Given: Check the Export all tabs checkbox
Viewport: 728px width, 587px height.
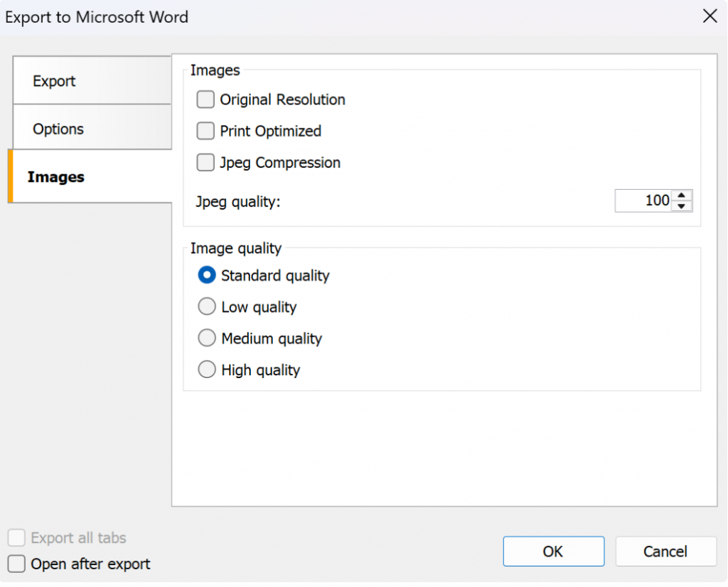Looking at the screenshot, I should 16,538.
